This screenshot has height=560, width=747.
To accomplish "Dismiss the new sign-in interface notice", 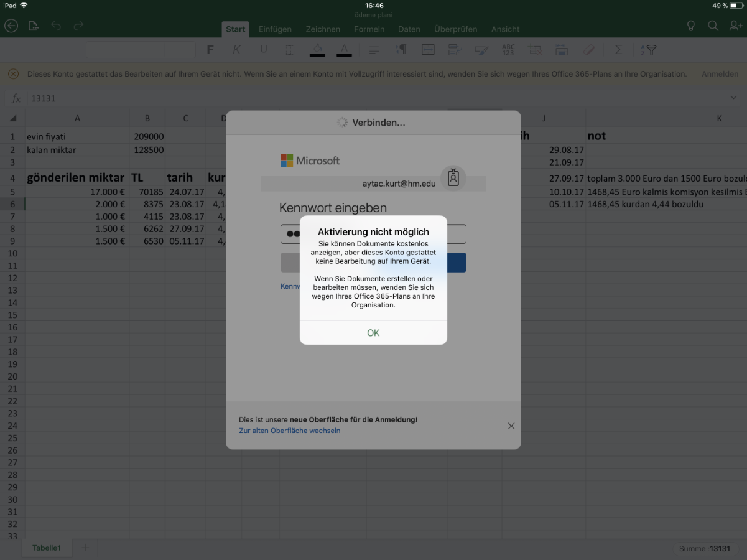I will tap(511, 426).
